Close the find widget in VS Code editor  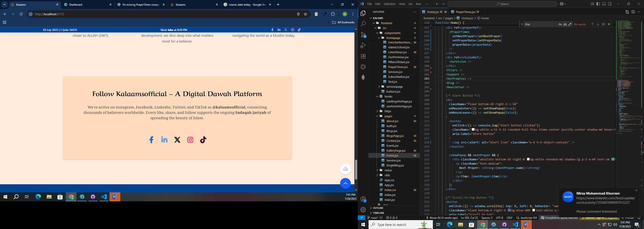(x=609, y=24)
